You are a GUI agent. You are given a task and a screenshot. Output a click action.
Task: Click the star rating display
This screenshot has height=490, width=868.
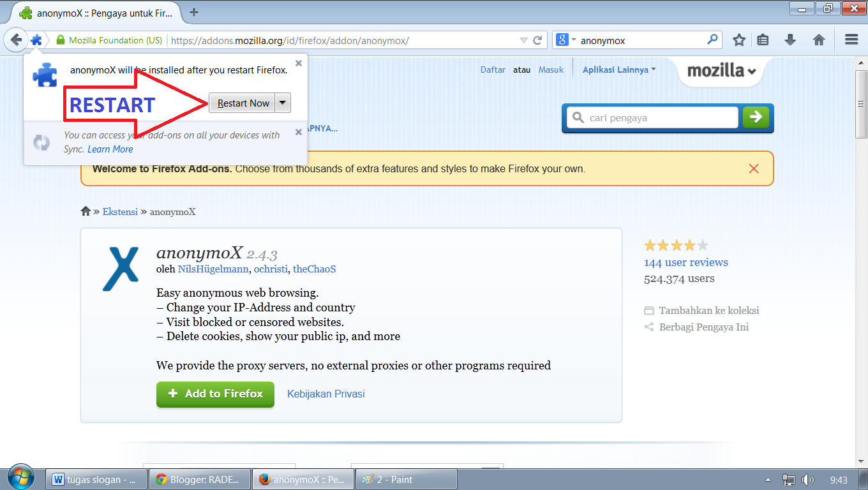tap(676, 246)
